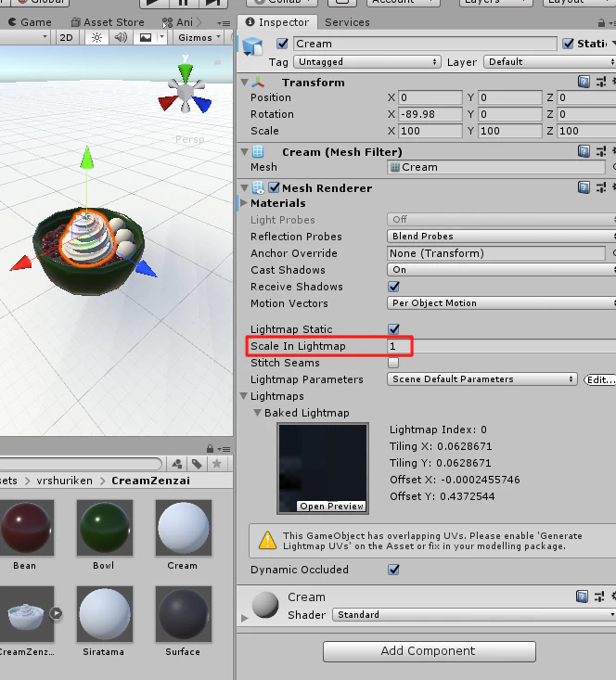Switch to the Asset Store tab
This screenshot has width=616, height=680.
(108, 22)
